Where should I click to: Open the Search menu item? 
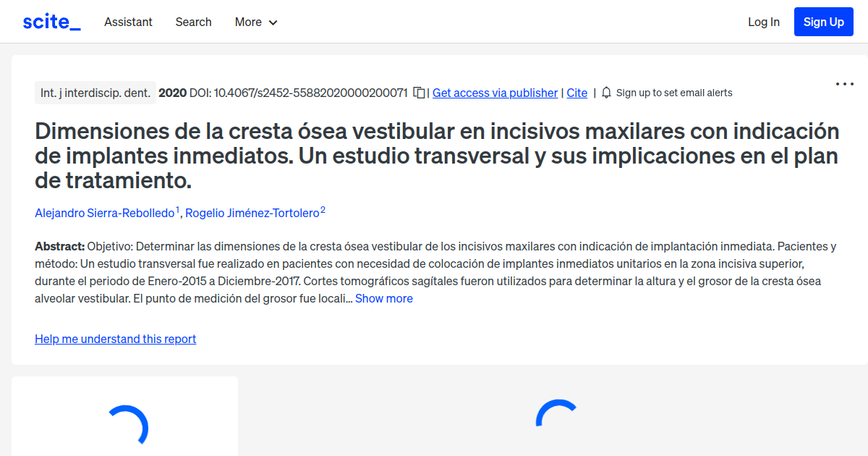tap(193, 22)
